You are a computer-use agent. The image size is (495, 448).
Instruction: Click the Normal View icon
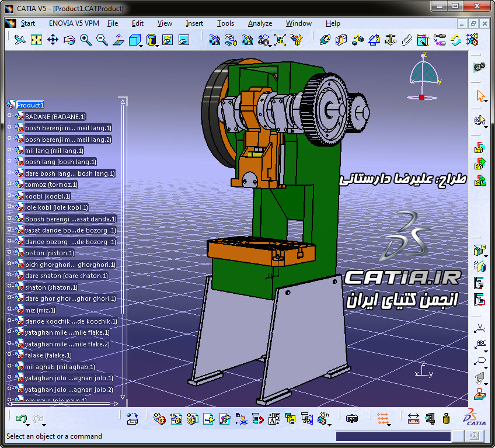tap(118, 40)
